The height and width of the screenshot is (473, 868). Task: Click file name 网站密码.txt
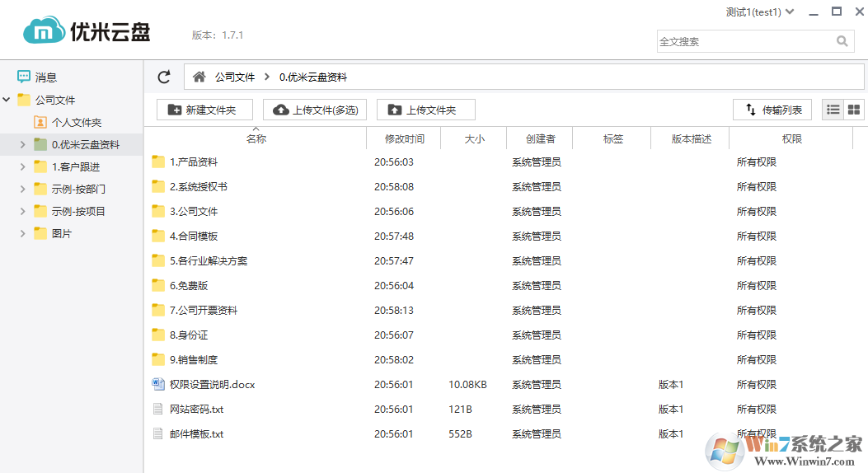click(x=196, y=409)
